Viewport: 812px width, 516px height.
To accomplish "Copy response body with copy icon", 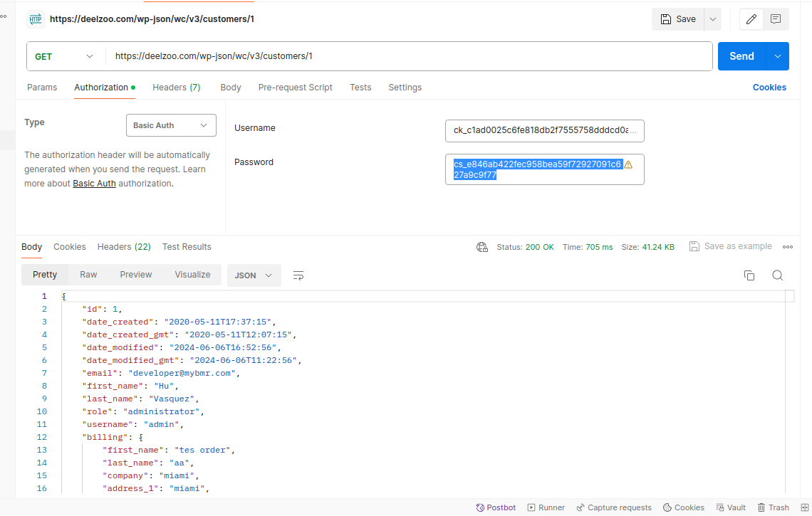I will [749, 275].
